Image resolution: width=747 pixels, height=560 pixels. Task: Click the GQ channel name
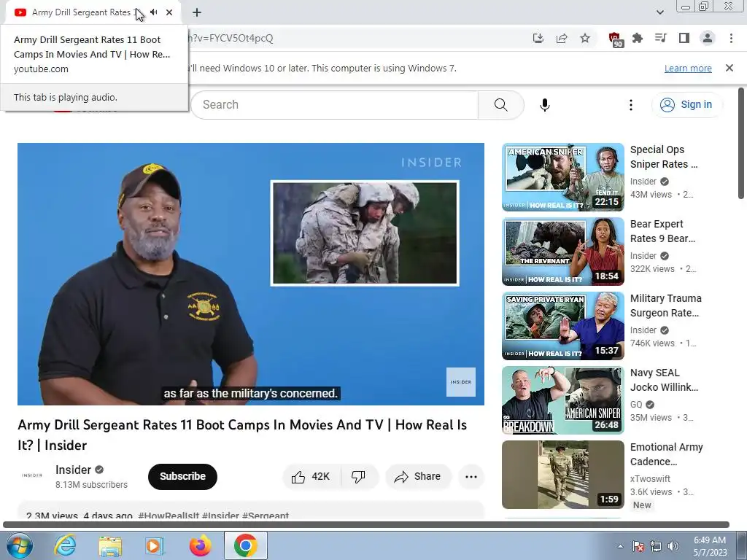click(x=636, y=405)
